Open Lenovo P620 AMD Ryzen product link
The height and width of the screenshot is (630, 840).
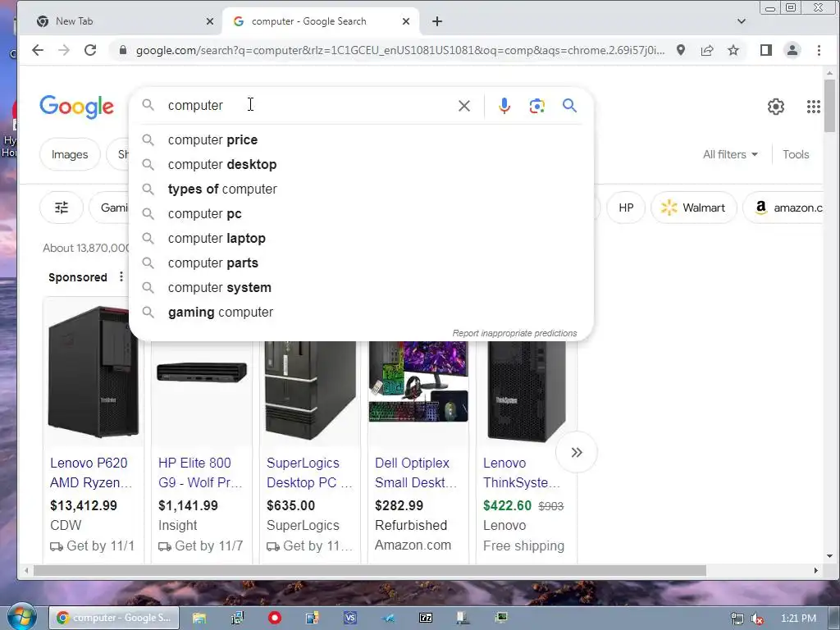90,472
